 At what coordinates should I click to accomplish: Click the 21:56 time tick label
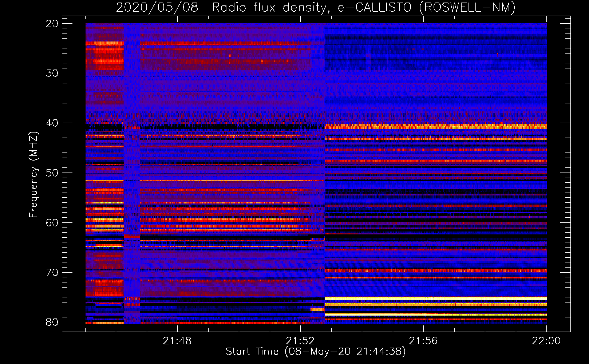pyautogui.click(x=423, y=341)
